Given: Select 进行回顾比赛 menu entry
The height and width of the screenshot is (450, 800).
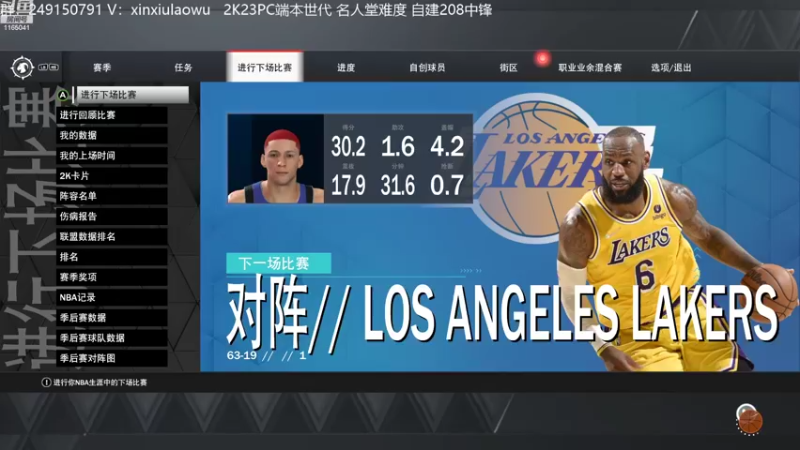Looking at the screenshot, I should [112, 115].
